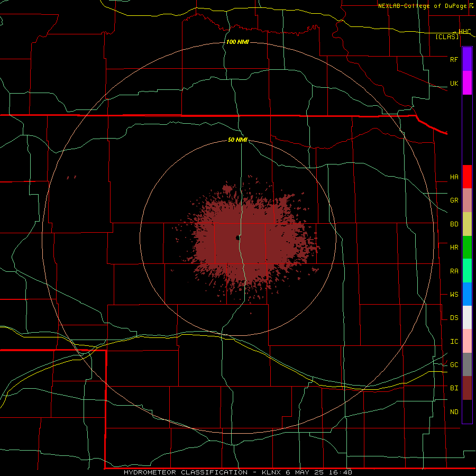Click the "BI" legend label
The image size is (476, 476).
454,388
